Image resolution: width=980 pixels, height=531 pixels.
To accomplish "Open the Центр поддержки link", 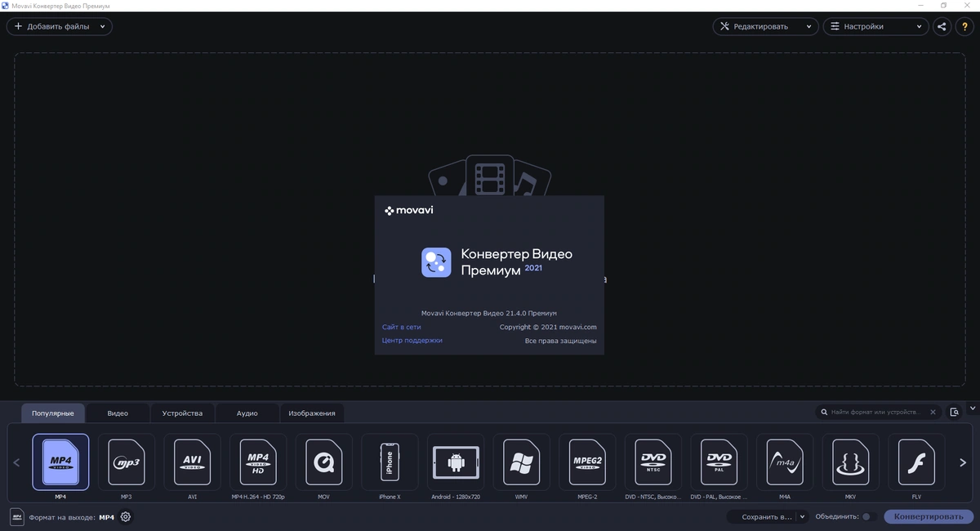I will tap(412, 340).
